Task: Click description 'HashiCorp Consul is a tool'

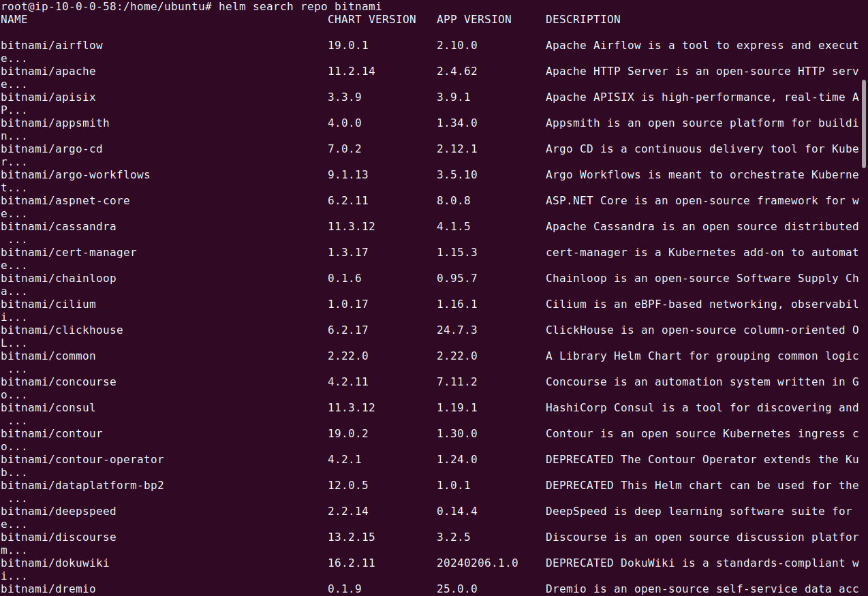Action: click(634, 408)
